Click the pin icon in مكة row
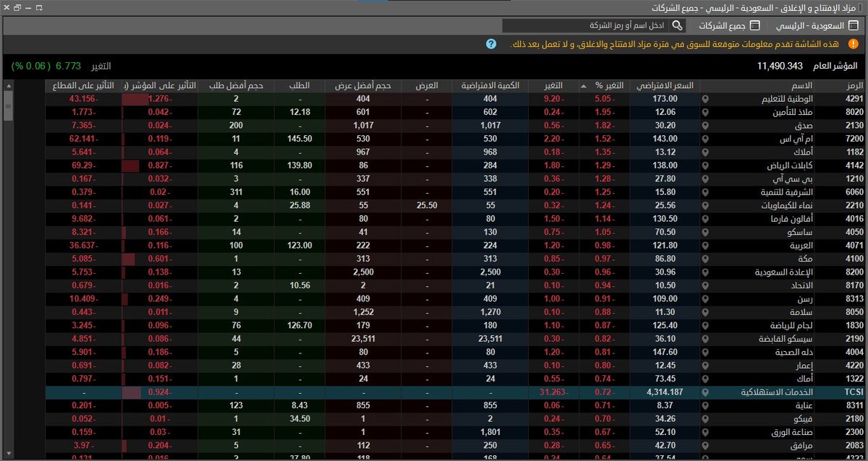 coord(705,259)
